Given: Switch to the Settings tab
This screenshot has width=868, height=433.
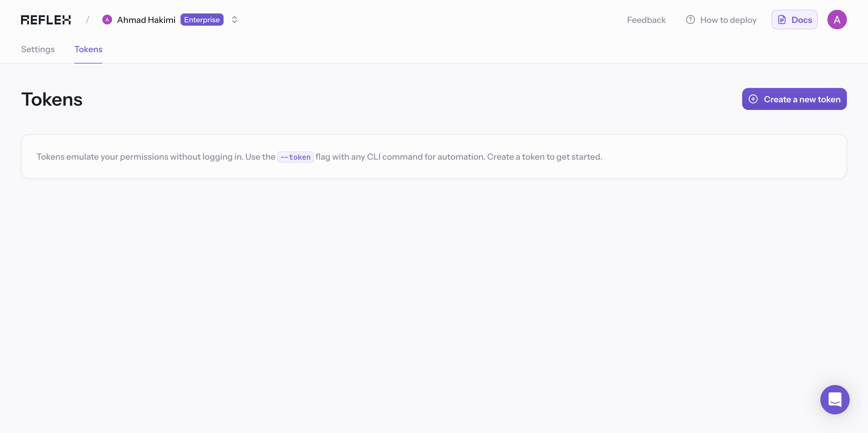Looking at the screenshot, I should (x=37, y=49).
